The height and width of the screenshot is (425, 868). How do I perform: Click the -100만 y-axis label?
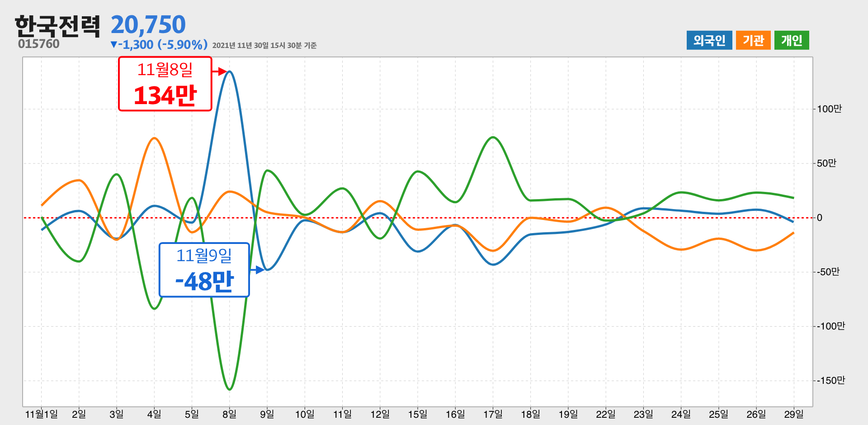[830, 326]
